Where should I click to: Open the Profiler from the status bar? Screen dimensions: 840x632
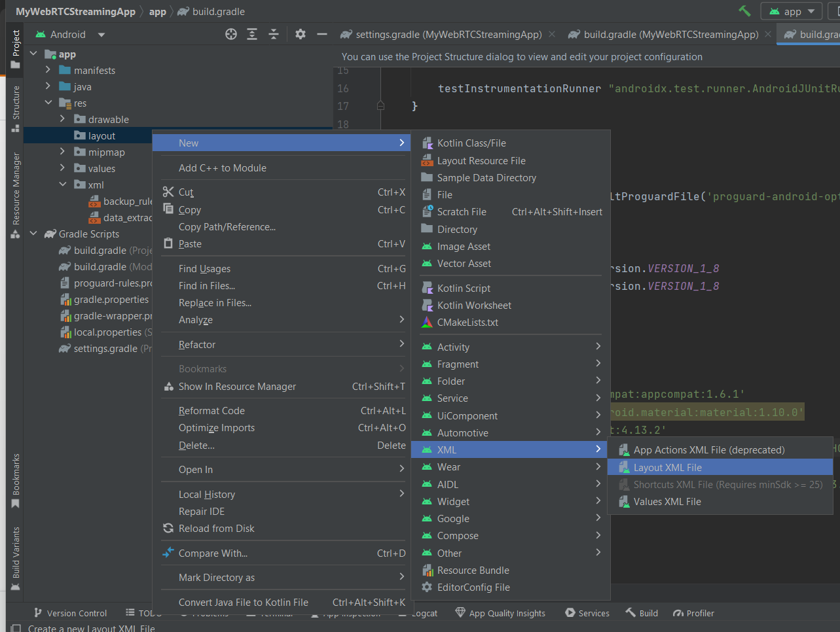pos(693,613)
